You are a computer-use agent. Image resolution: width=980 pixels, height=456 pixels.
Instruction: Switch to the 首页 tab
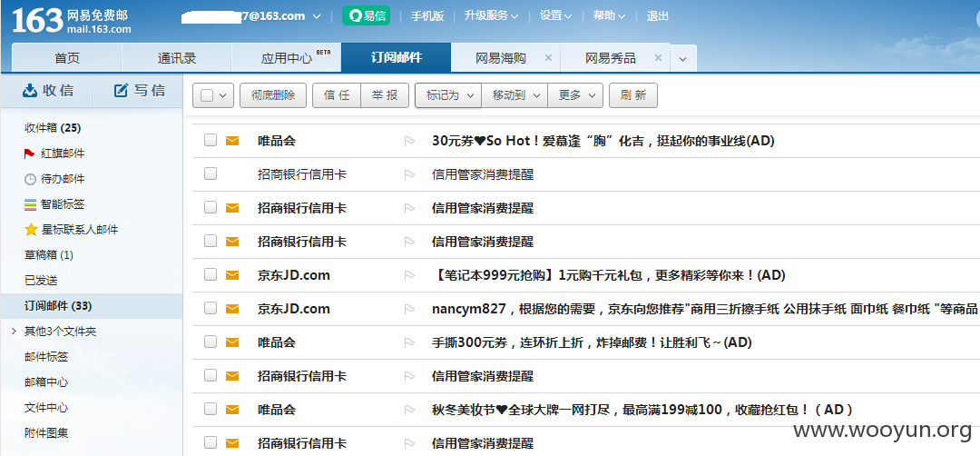67,58
